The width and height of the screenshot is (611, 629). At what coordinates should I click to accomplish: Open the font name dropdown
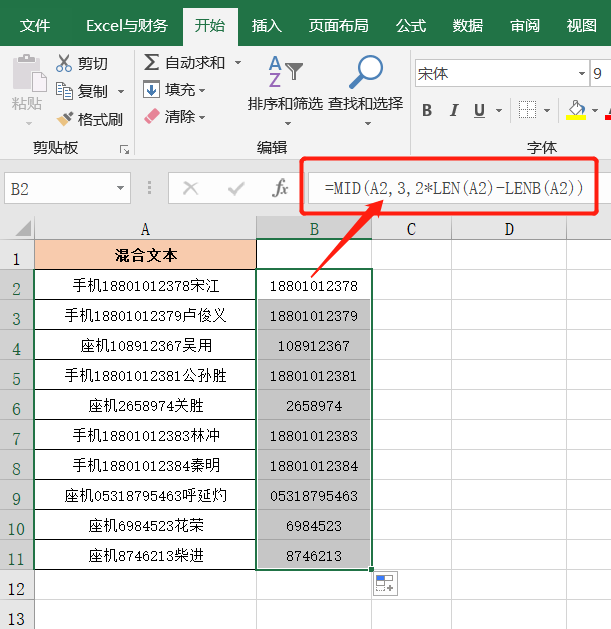581,73
